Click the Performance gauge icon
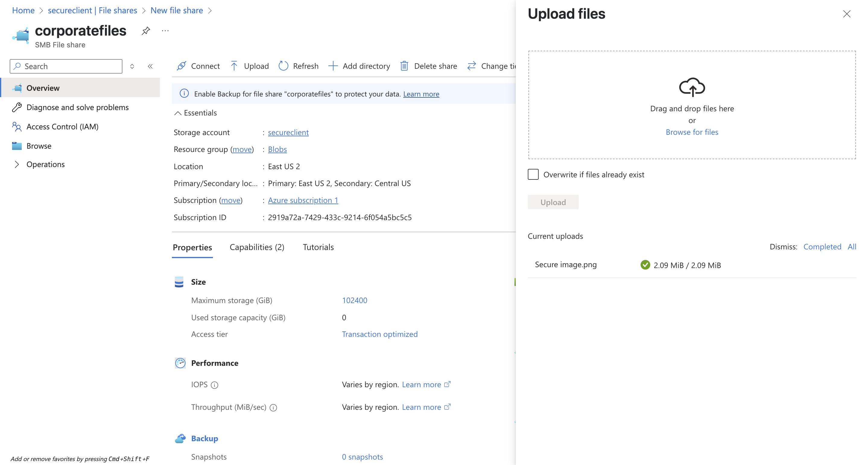The height and width of the screenshot is (465, 868). point(180,363)
